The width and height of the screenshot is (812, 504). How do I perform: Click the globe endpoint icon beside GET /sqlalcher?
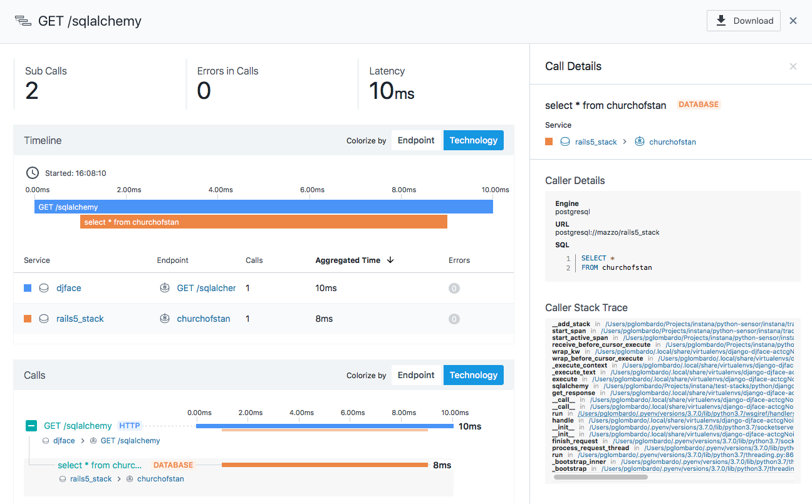[164, 288]
